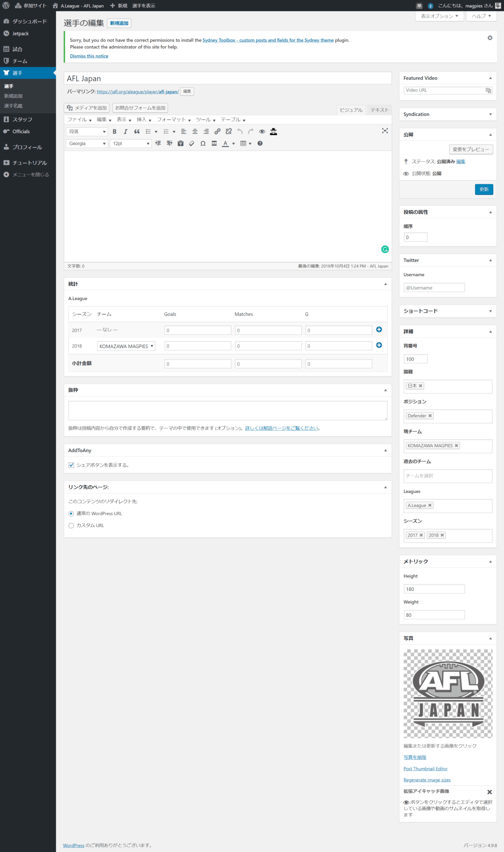Toggle the show share buttons checkbox
This screenshot has width=504, height=852.
point(71,465)
